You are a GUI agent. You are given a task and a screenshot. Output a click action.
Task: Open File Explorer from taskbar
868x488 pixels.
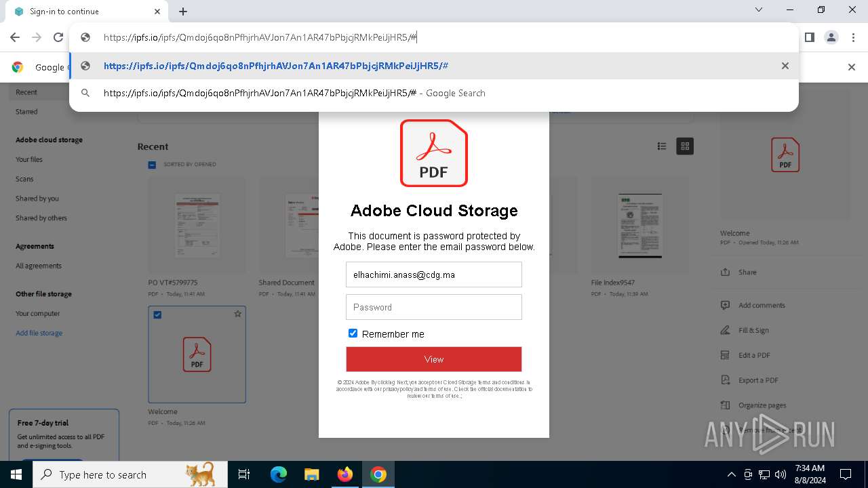pyautogui.click(x=311, y=474)
